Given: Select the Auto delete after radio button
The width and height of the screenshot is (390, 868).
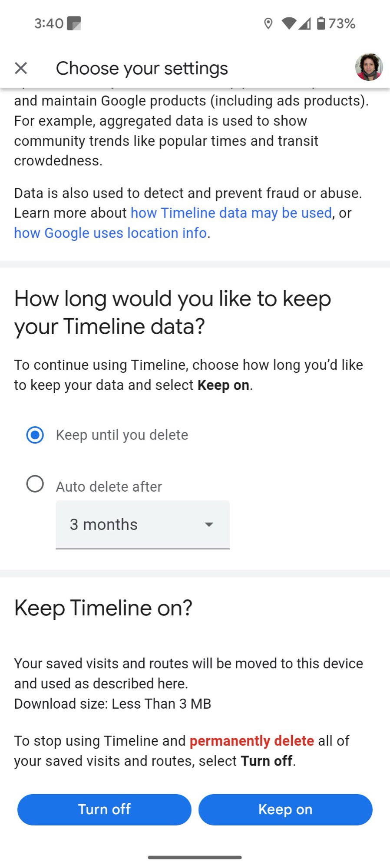Looking at the screenshot, I should [35, 484].
